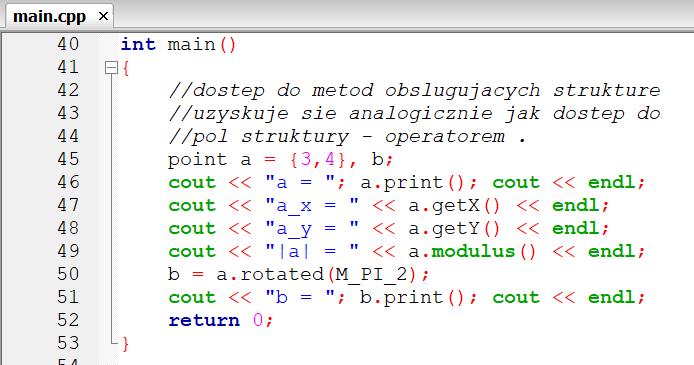Click line number 53 in the margin
The width and height of the screenshot is (694, 365).
coord(68,343)
